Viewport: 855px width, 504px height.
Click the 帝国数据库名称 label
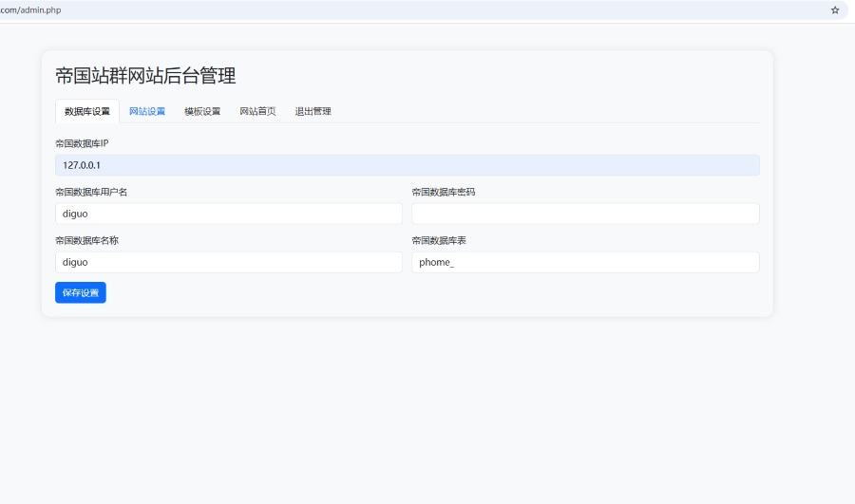click(x=86, y=240)
